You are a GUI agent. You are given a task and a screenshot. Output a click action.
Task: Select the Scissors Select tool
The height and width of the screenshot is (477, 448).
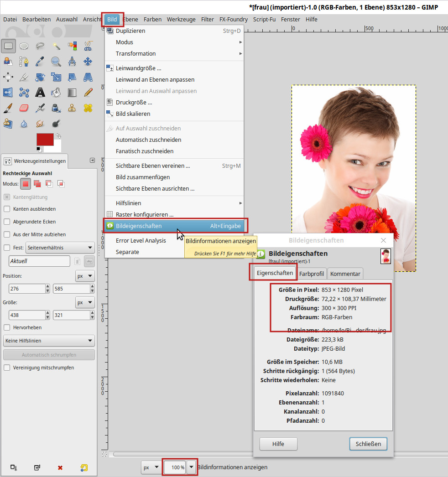(x=88, y=46)
